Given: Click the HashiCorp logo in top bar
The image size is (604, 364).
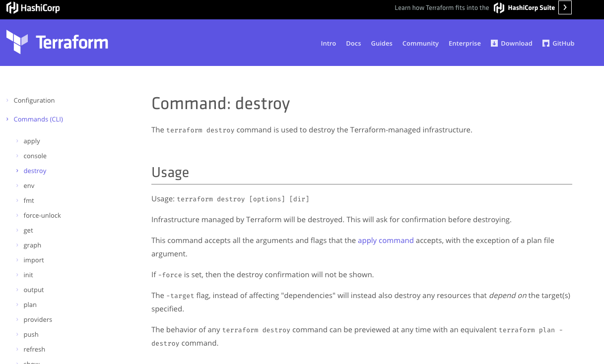Looking at the screenshot, I should pyautogui.click(x=33, y=8).
